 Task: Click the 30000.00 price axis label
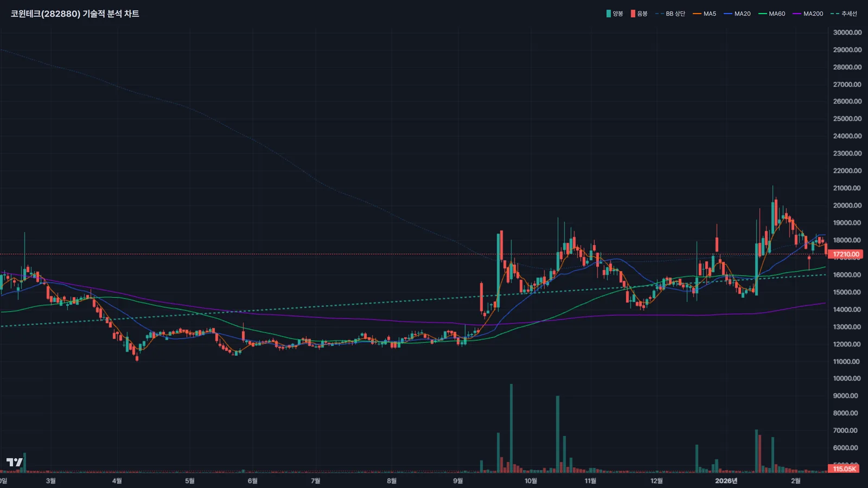pyautogui.click(x=847, y=33)
